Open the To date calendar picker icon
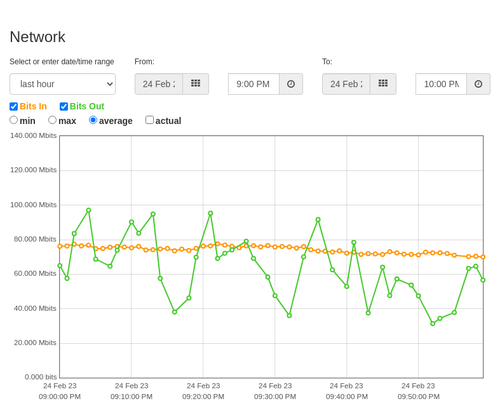The image size is (500, 403). pyautogui.click(x=383, y=84)
